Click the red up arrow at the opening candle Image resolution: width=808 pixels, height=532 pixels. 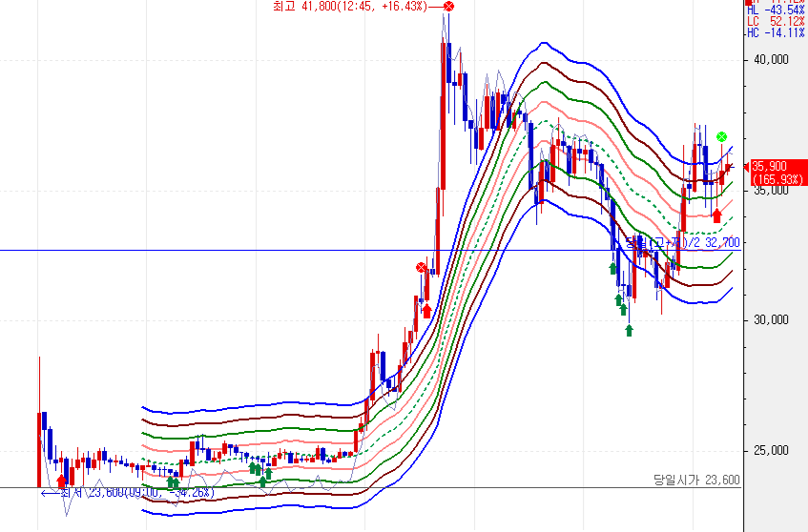tap(62, 481)
